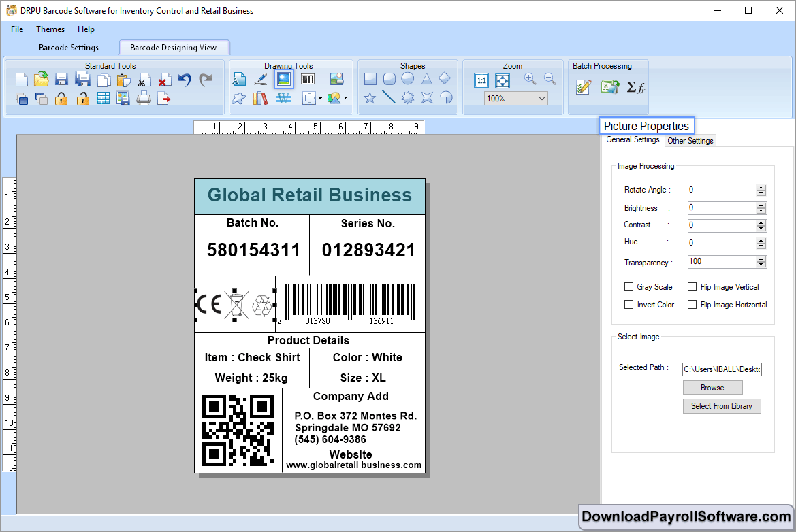Increase the Rotate Angle spinner value
The width and height of the screenshot is (796, 532).
761,188
